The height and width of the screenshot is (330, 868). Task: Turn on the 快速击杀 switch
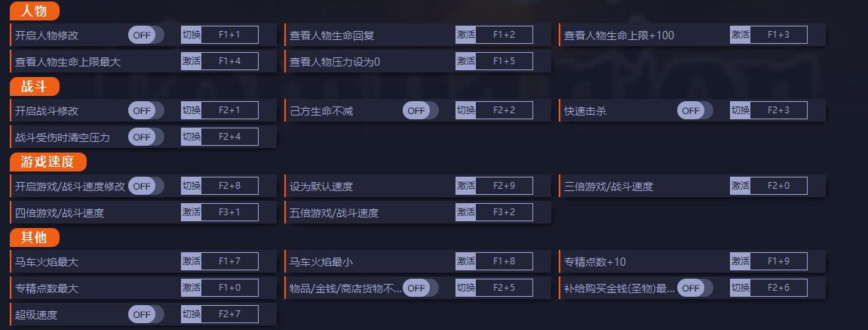[x=695, y=110]
